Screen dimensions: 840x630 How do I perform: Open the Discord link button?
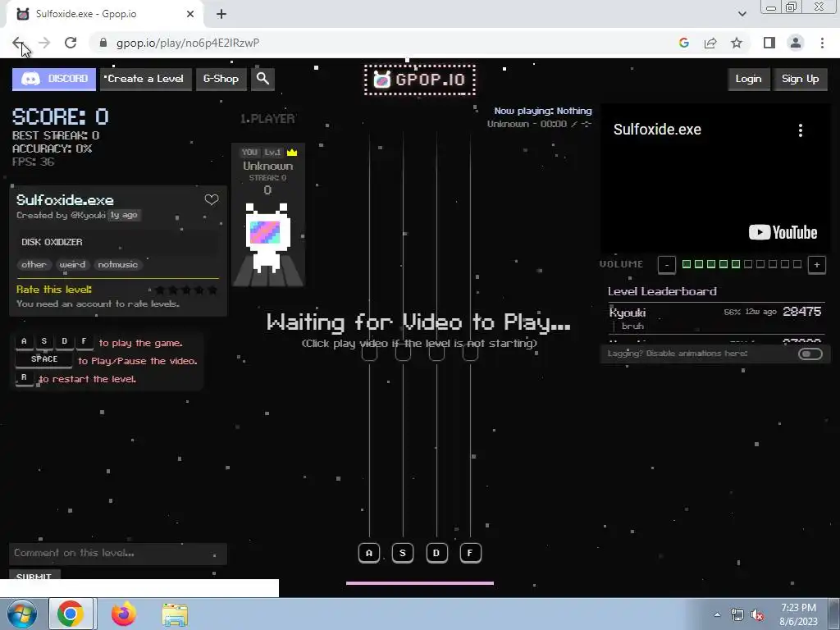pos(54,79)
